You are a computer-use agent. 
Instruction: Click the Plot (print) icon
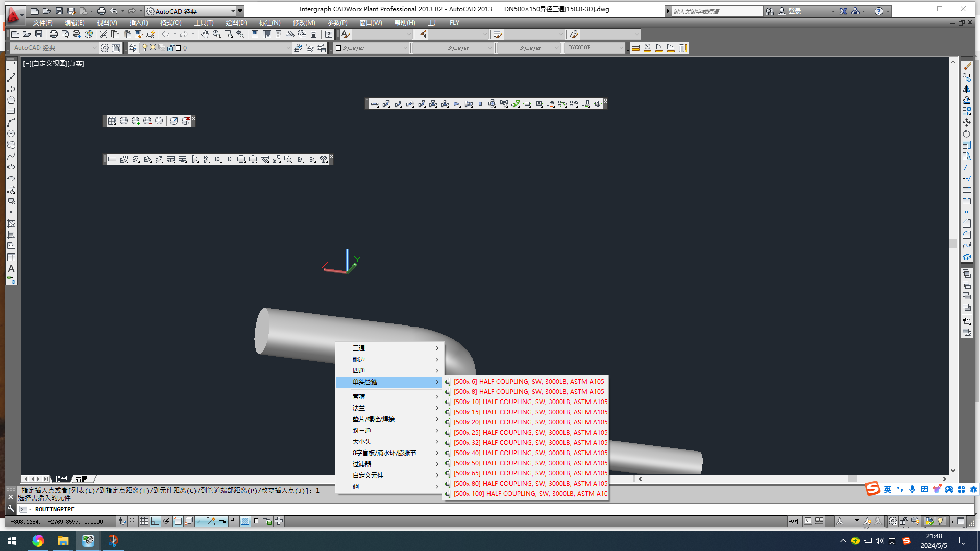pyautogui.click(x=54, y=34)
